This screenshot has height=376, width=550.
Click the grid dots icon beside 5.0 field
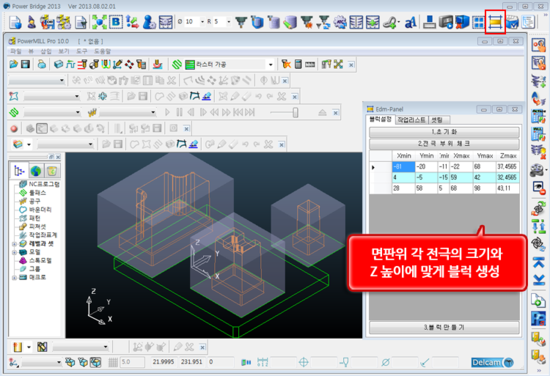pos(113,362)
